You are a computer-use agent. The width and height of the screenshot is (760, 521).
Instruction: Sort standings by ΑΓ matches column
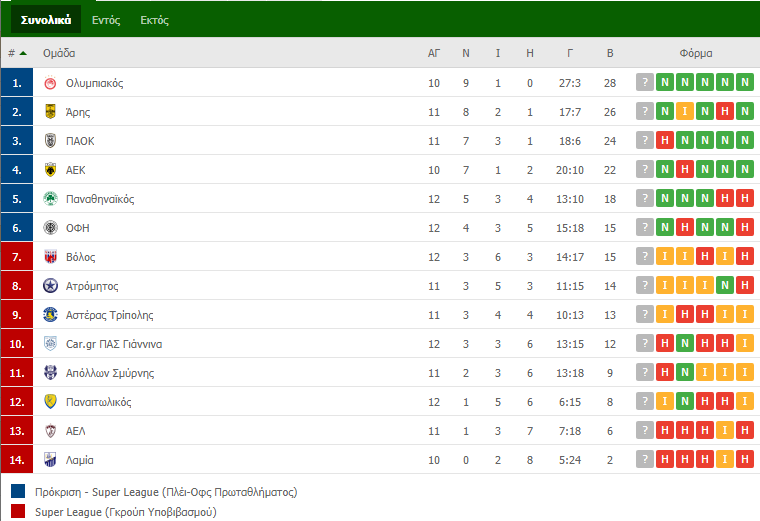434,53
